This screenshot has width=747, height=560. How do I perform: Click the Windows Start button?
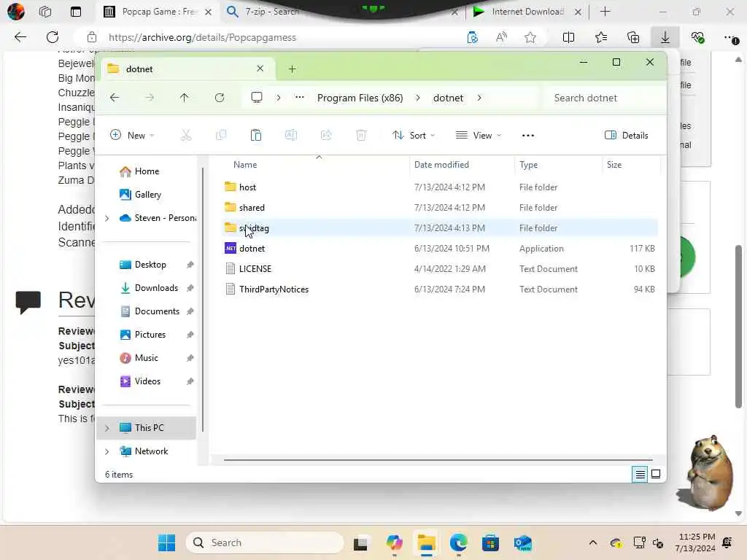pyautogui.click(x=167, y=542)
